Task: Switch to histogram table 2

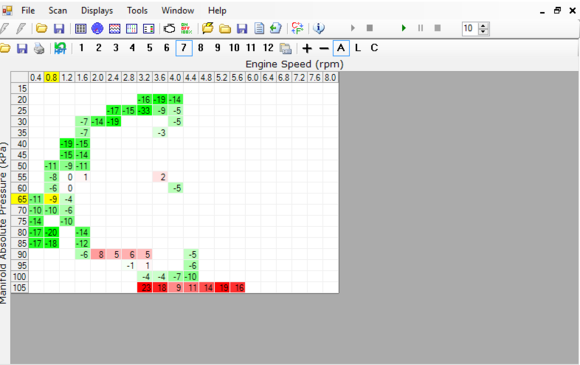Action: (x=98, y=48)
